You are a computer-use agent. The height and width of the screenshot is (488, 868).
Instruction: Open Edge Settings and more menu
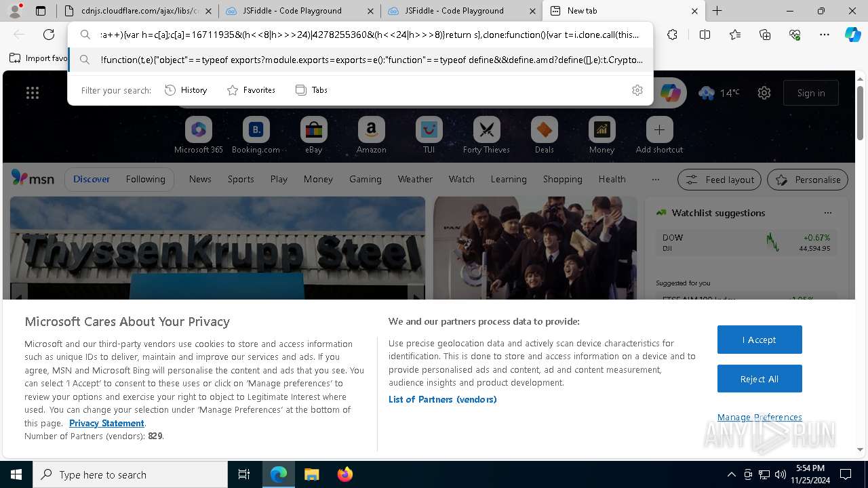pyautogui.click(x=825, y=35)
